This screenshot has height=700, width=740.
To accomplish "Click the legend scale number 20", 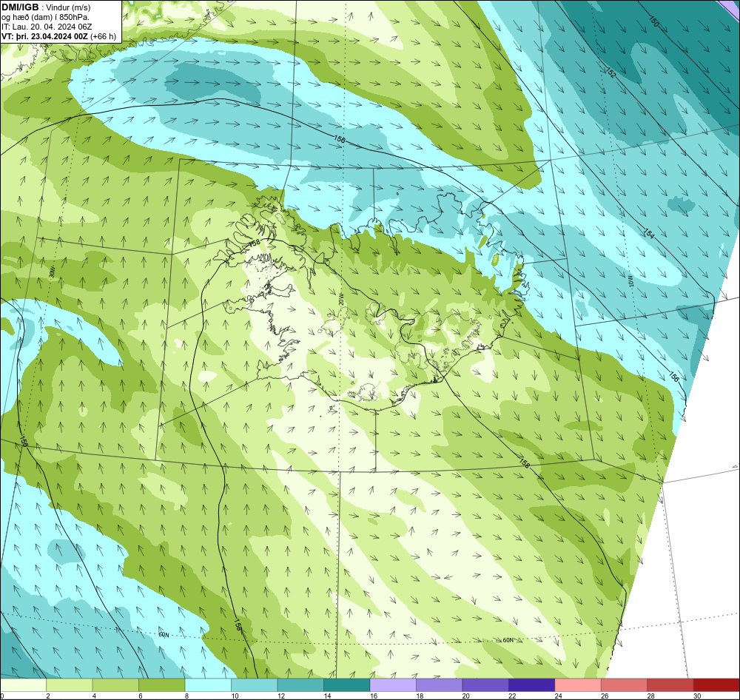I will (x=465, y=696).
